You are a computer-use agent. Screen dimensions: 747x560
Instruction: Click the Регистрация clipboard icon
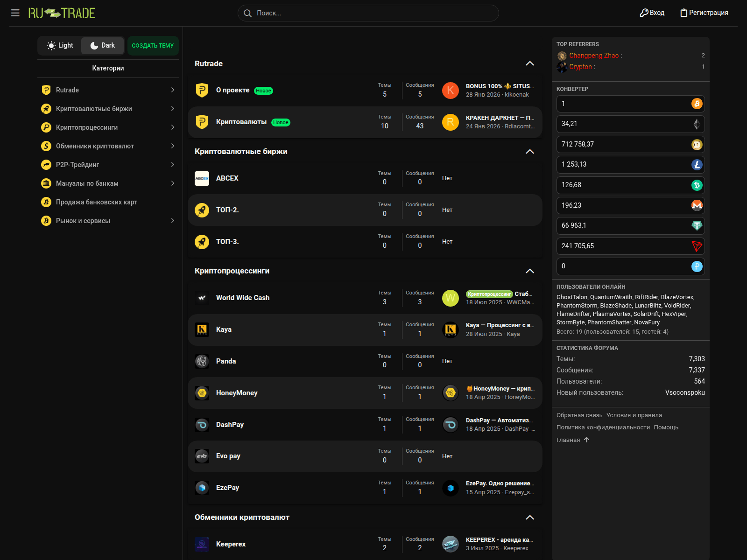pos(684,13)
